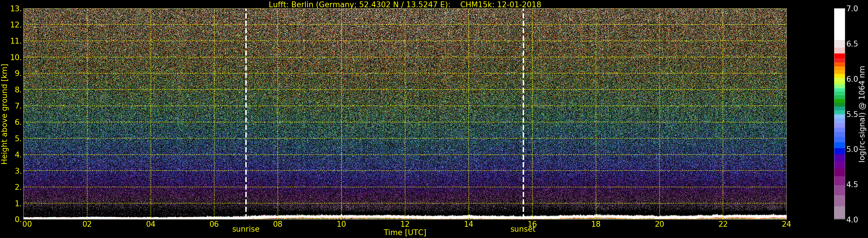Select the "sunrise" label below the time axis
This screenshot has width=868, height=238.
pyautogui.click(x=246, y=229)
